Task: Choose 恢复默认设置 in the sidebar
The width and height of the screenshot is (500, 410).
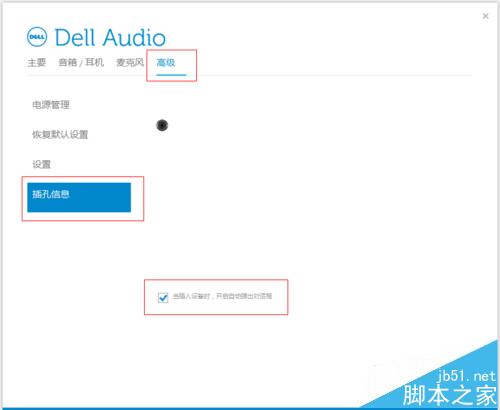Action: (60, 135)
